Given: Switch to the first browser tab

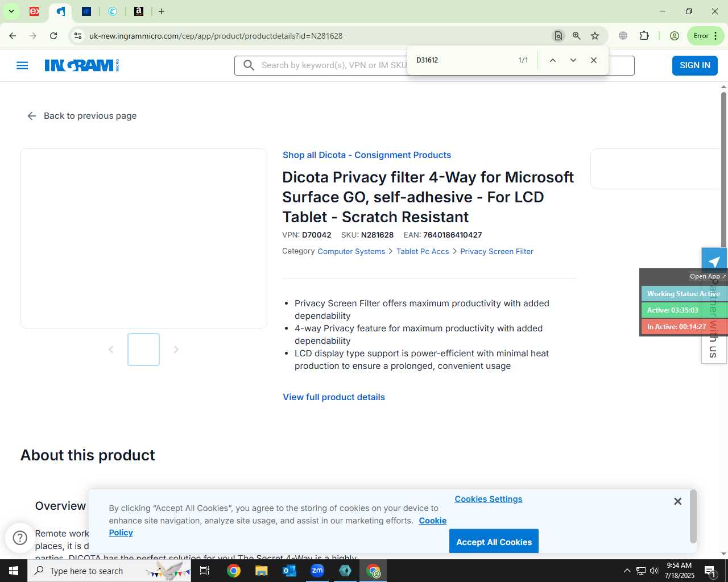Looking at the screenshot, I should point(34,11).
